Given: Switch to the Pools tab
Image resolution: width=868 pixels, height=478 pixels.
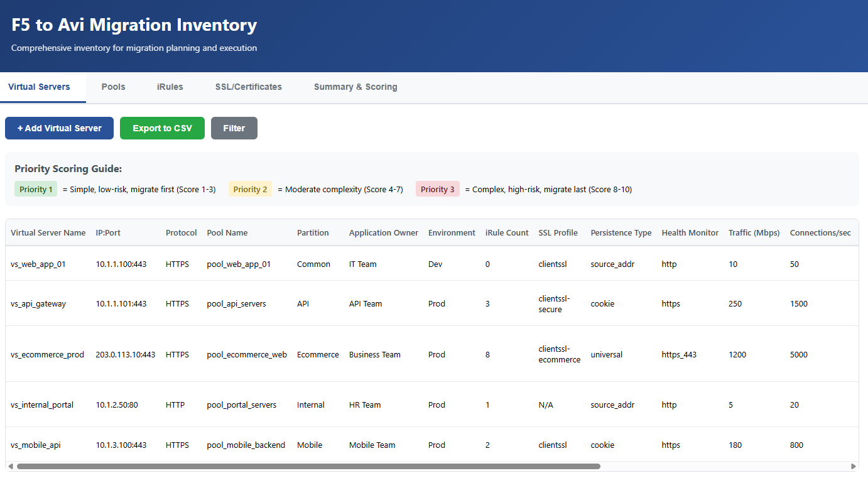Looking at the screenshot, I should (x=113, y=87).
